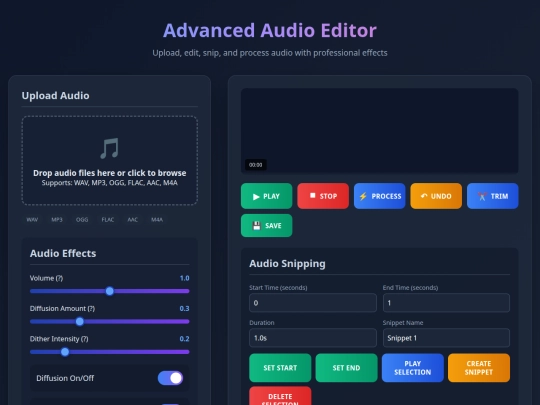Click the Start Time seconds field
The height and width of the screenshot is (405, 540).
pyautogui.click(x=313, y=303)
